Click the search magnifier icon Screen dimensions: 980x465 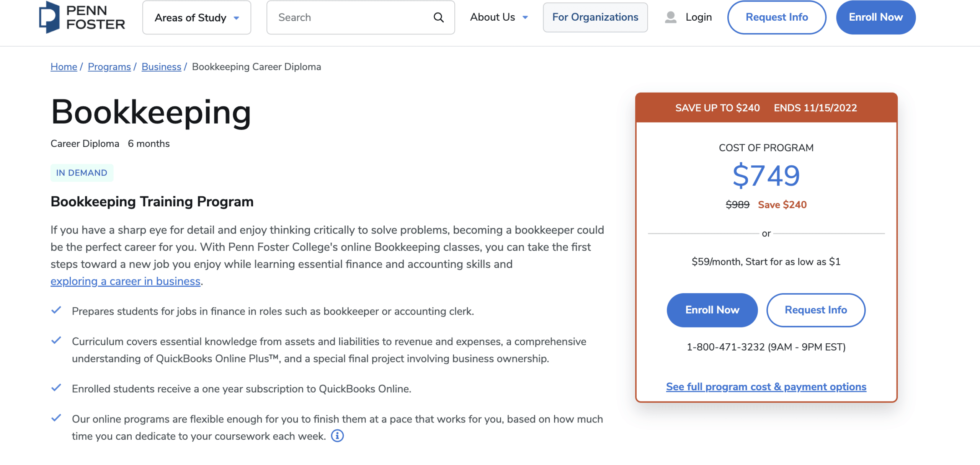point(438,17)
